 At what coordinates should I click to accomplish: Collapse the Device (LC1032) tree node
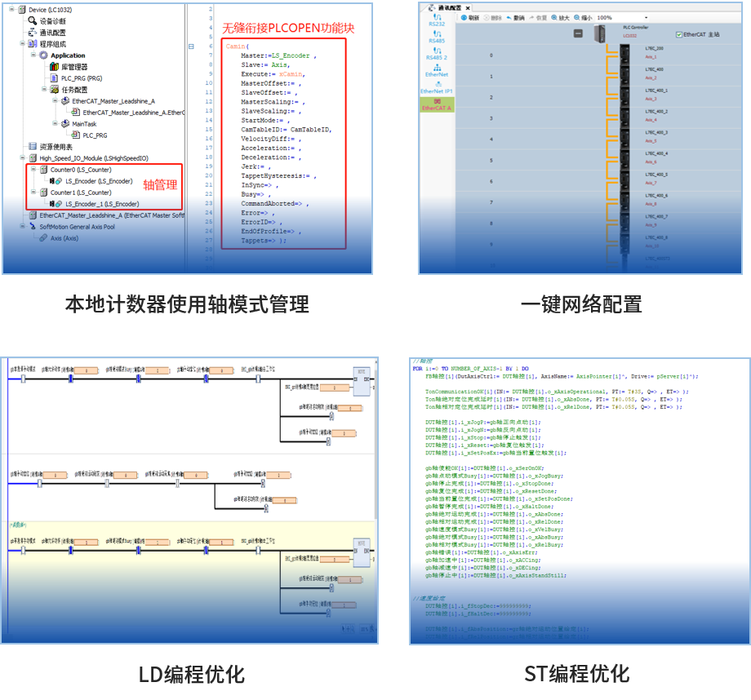10,10
